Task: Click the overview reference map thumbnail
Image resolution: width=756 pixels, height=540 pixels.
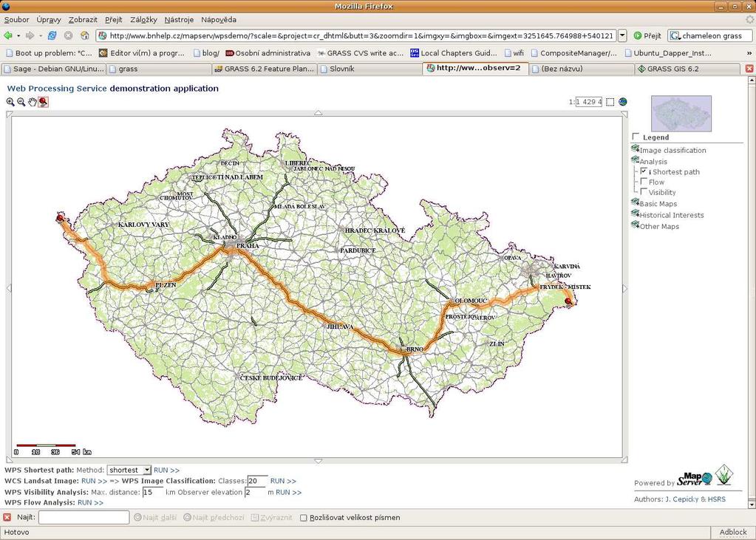Action: click(x=681, y=113)
